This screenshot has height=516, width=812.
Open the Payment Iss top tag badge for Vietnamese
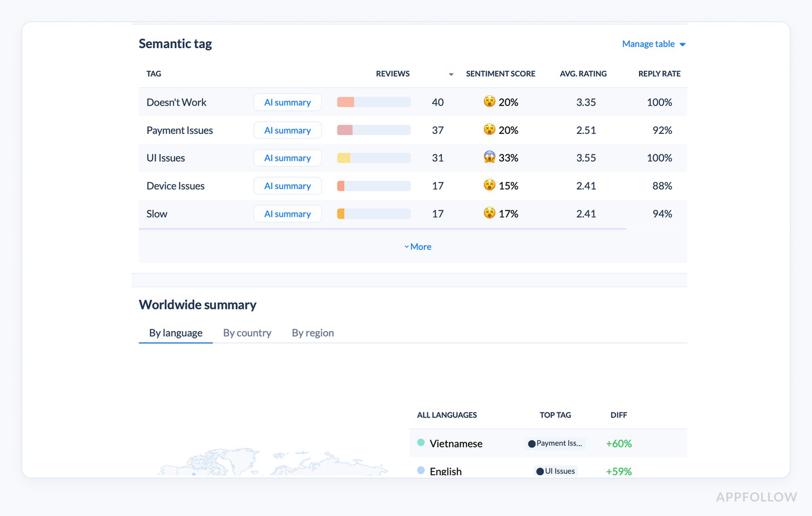[x=555, y=443]
